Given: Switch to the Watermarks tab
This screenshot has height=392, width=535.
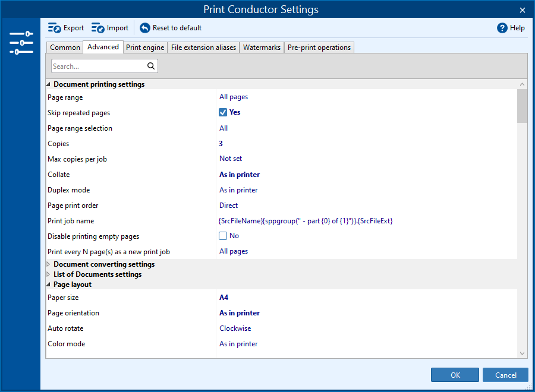Looking at the screenshot, I should click(262, 47).
